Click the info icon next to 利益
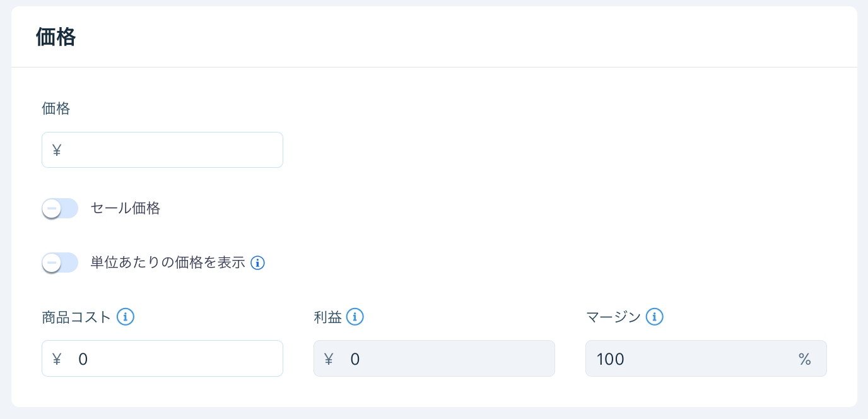 [356, 317]
